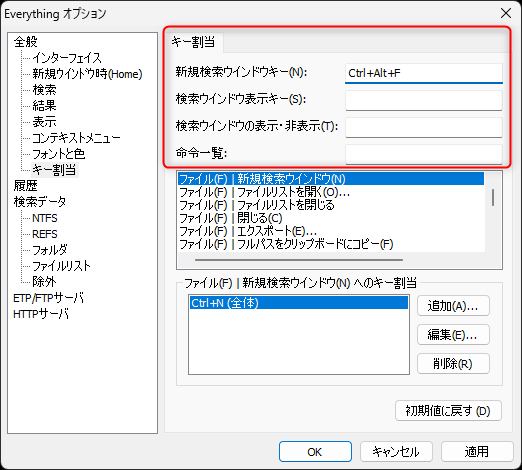The height and width of the screenshot is (470, 522).
Task: Open ファイルリスト settings in tree
Action: (x=61, y=266)
